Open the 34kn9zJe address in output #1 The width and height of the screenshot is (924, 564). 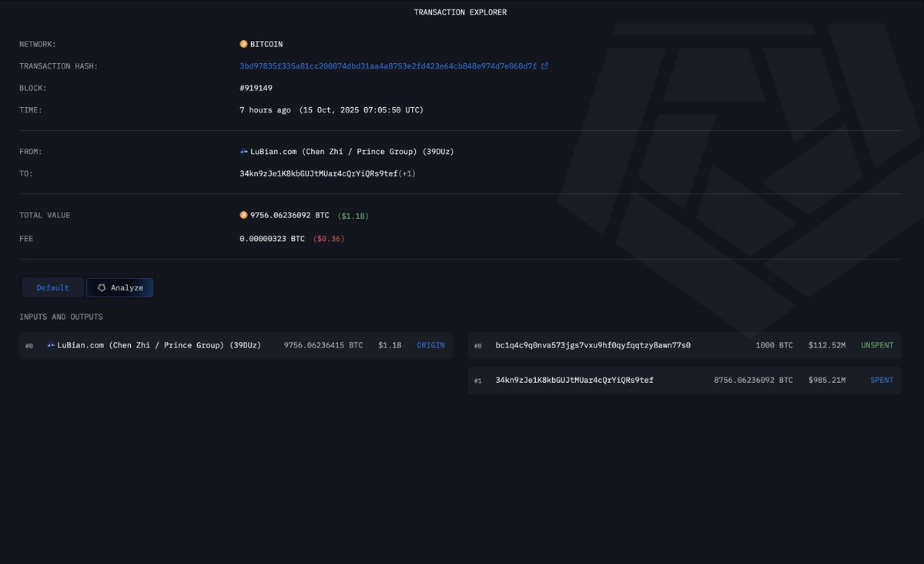(x=574, y=380)
